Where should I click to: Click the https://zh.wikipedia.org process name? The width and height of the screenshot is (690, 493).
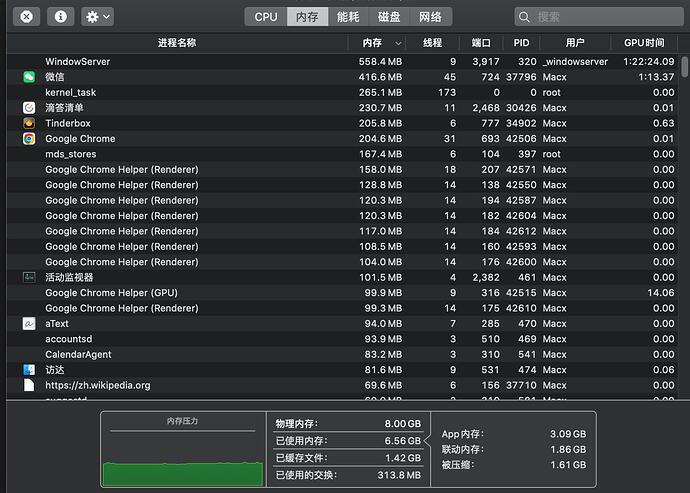coord(98,385)
